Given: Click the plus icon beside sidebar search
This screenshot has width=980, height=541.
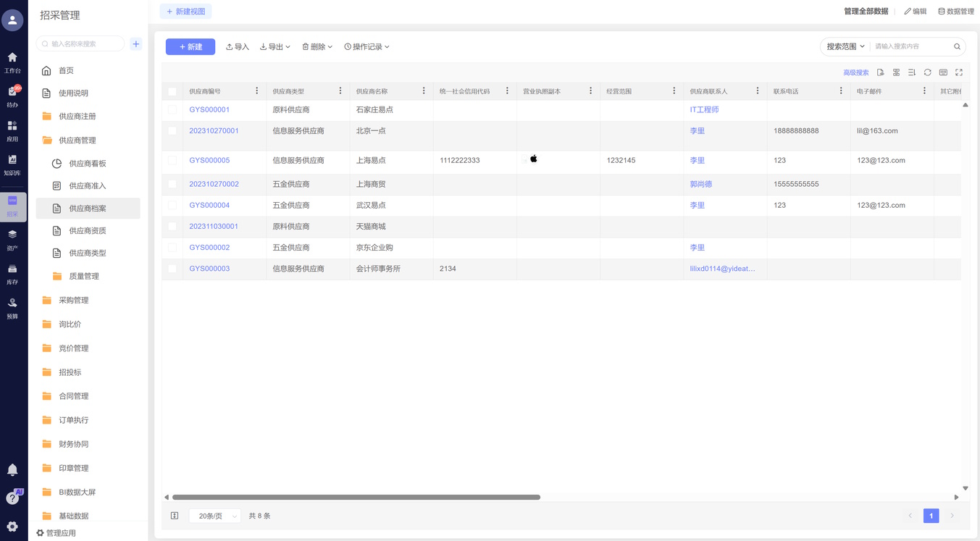Looking at the screenshot, I should (x=135, y=44).
